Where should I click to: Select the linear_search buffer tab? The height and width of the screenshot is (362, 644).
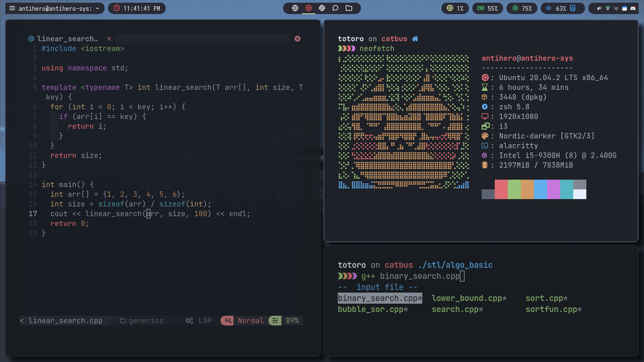pos(67,39)
